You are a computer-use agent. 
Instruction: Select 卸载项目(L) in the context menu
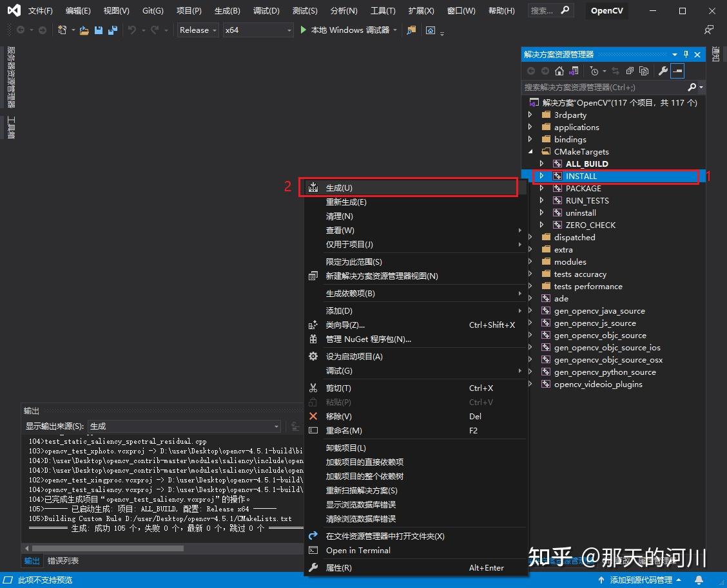click(415, 448)
